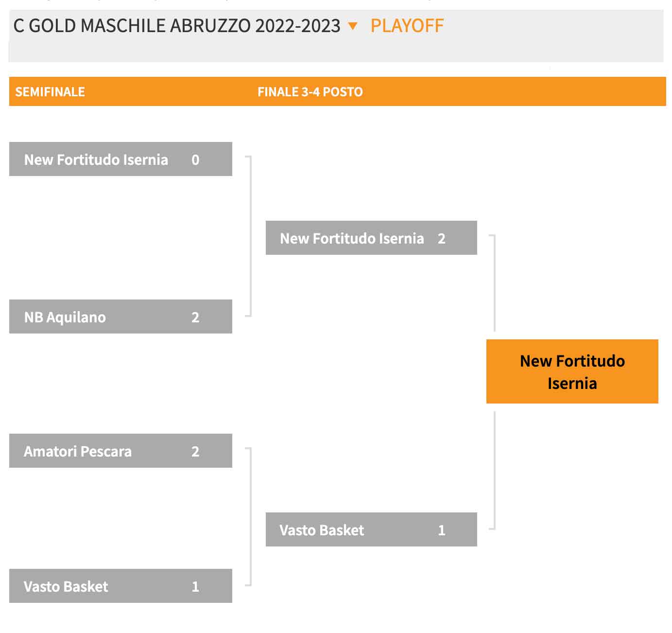Open Vasto Basket third-place final entry
Image resolution: width=672 pixels, height=633 pixels.
(x=371, y=529)
